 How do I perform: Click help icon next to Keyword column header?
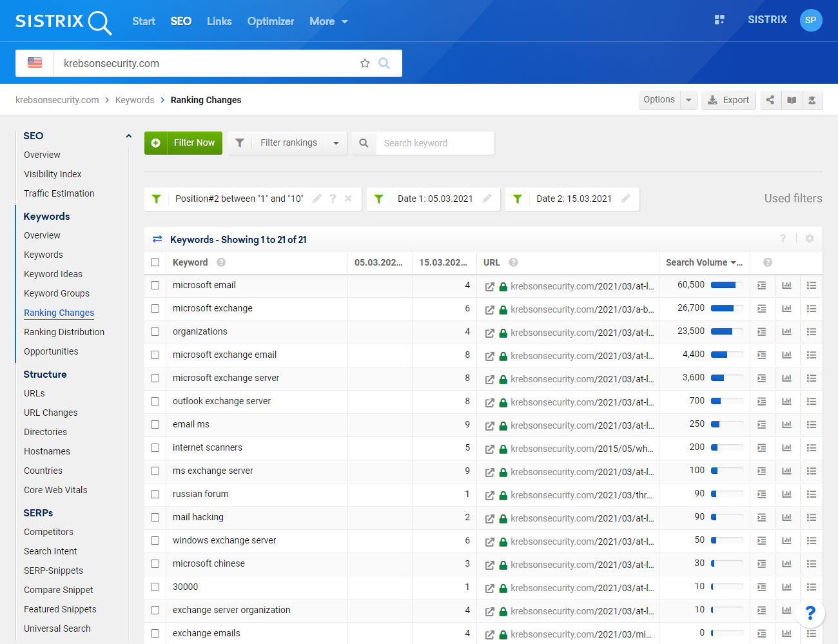pos(221,262)
